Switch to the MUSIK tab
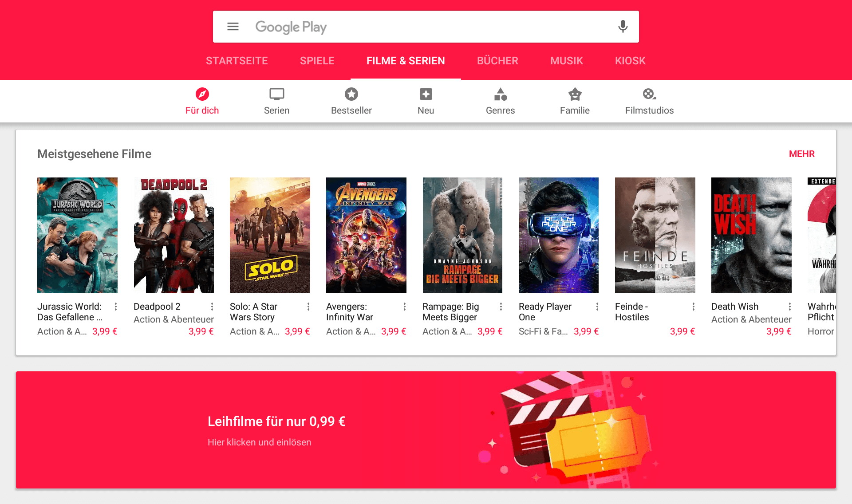The image size is (852, 504). click(567, 61)
